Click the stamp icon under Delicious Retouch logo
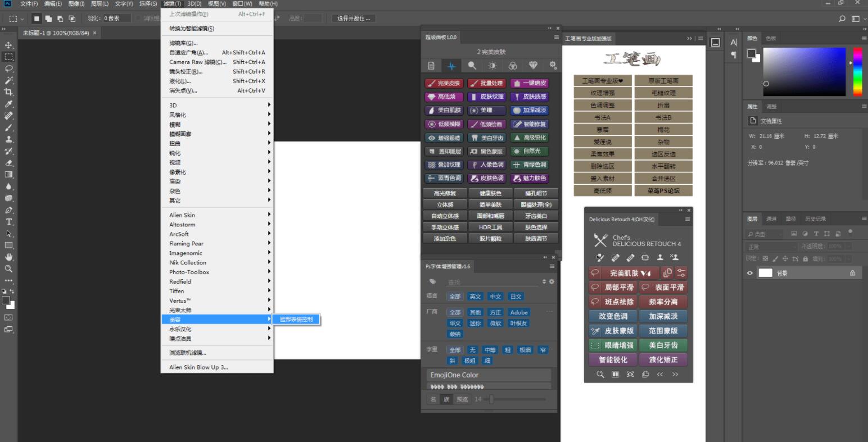This screenshot has width=868, height=442. tap(660, 258)
